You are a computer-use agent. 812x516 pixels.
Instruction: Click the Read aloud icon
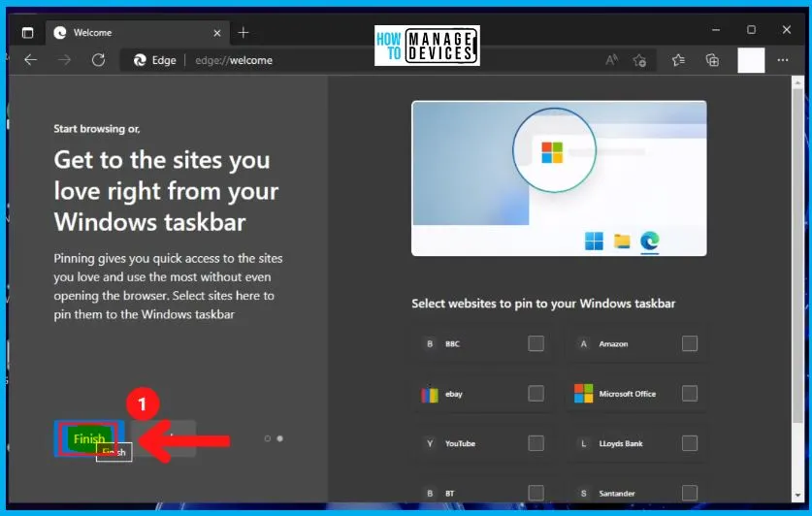[611, 60]
